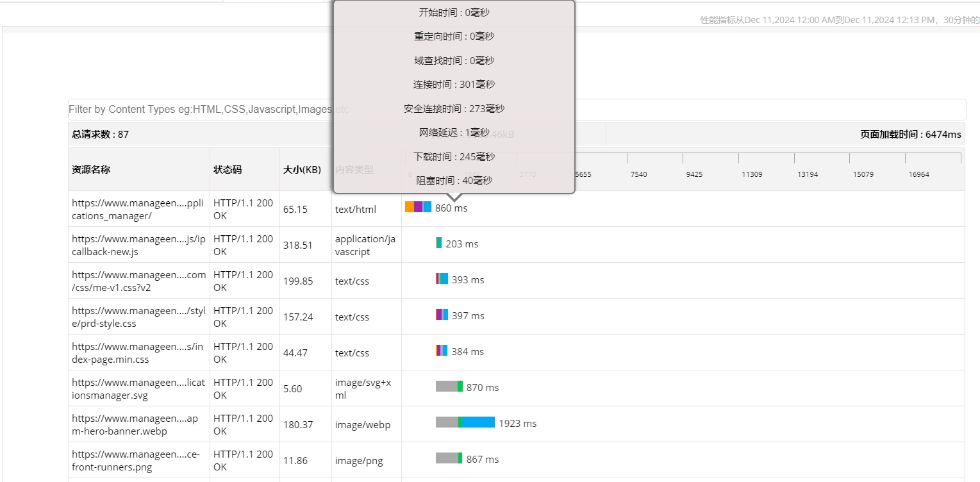Click text/css in the index-page.min.css row
Image resolution: width=980 pixels, height=482 pixels.
[352, 353]
